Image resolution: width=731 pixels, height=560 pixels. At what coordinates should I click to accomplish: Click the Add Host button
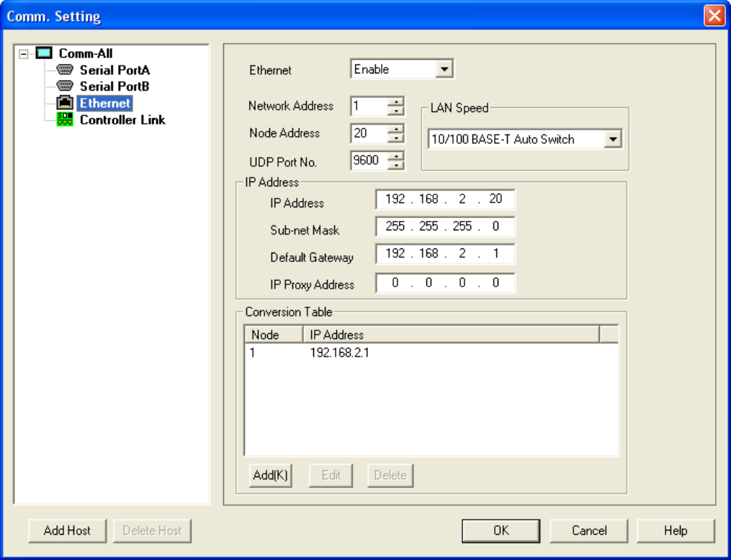(67, 530)
